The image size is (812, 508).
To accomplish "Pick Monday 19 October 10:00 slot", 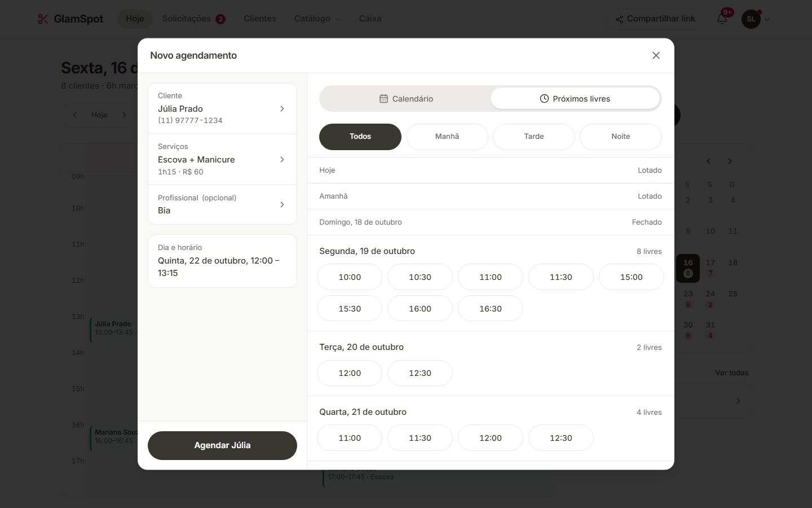I will [x=350, y=277].
